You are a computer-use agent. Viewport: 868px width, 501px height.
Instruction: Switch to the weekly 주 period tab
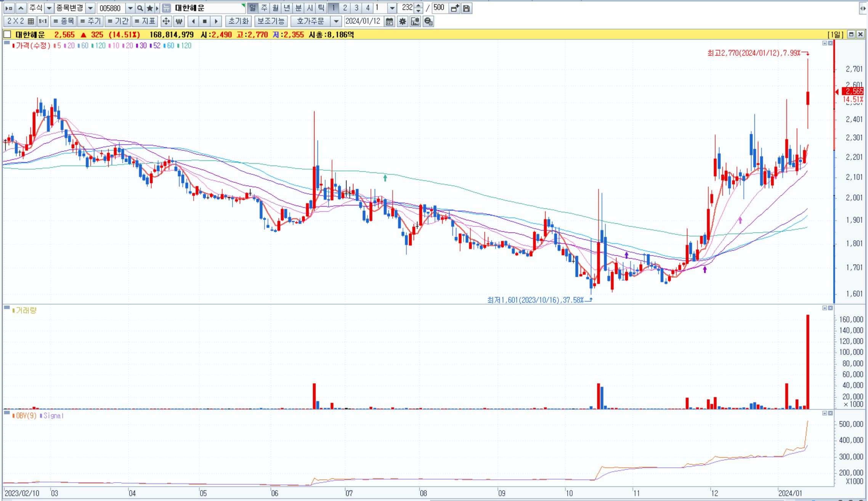(x=264, y=8)
